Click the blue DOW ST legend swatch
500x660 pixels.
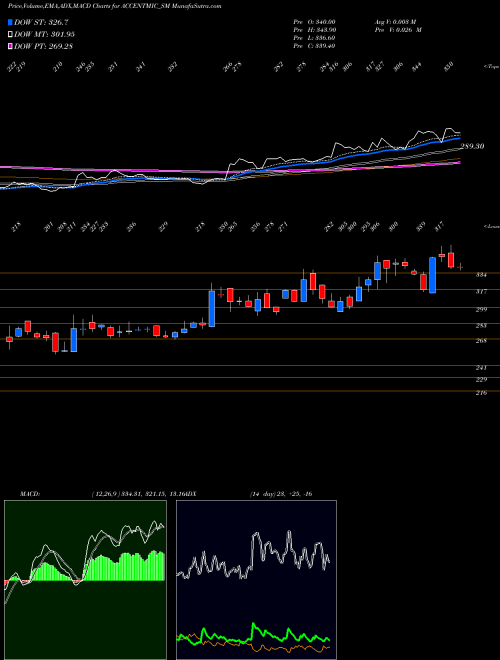(10, 22)
